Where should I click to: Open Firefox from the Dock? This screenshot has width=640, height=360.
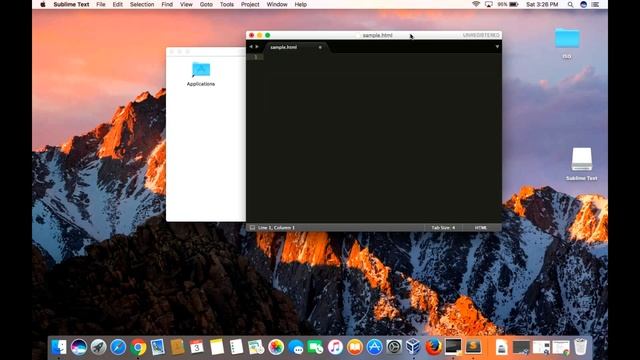point(433,347)
